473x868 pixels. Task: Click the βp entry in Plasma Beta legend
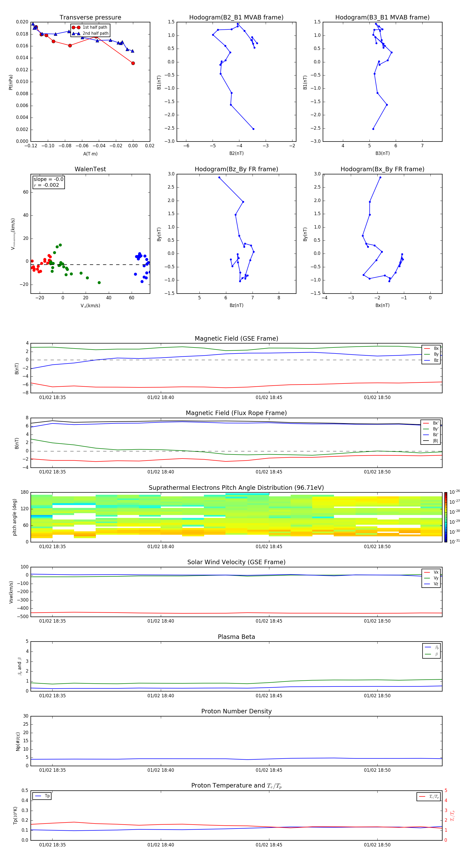click(x=431, y=647)
